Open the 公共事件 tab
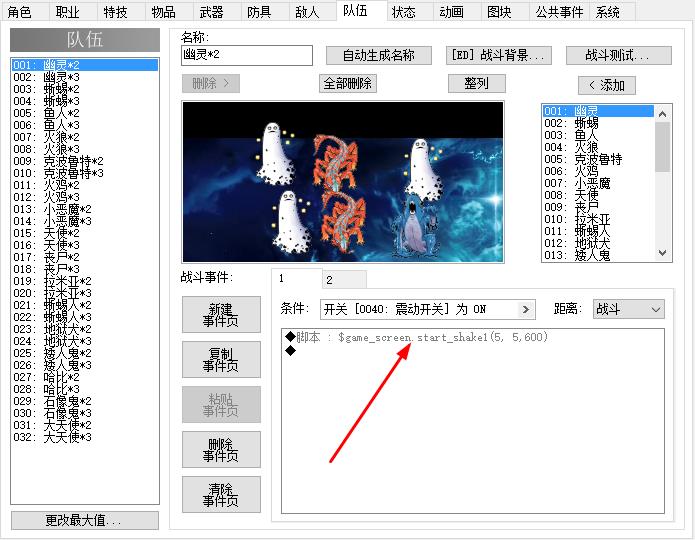 (x=559, y=12)
